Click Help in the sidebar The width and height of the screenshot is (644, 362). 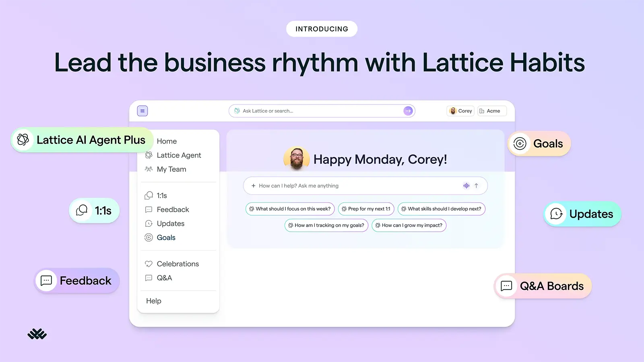click(154, 301)
